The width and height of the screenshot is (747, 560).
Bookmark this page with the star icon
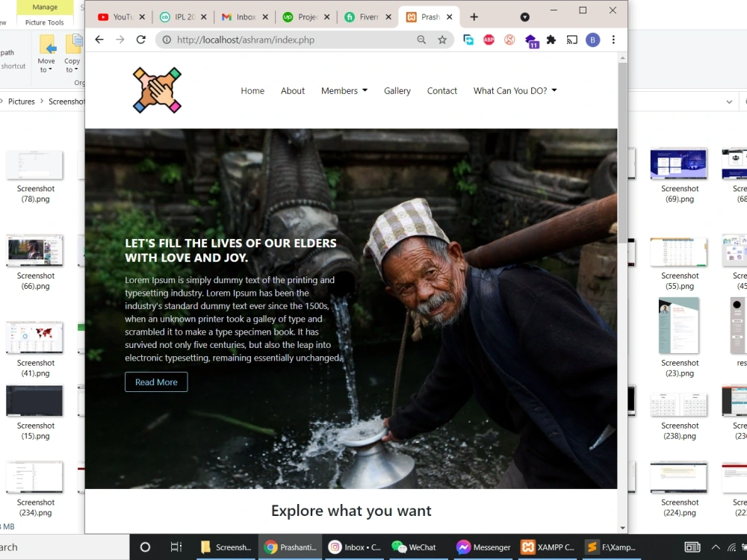tap(442, 40)
